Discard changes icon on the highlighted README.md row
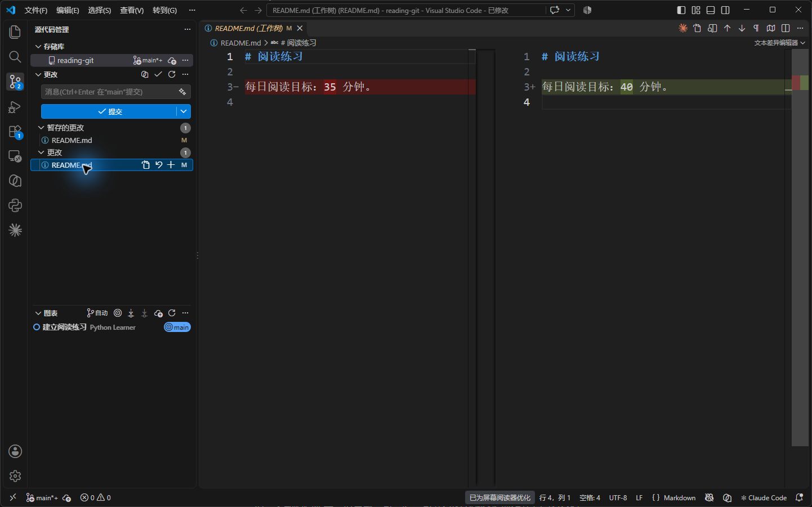Image resolution: width=812 pixels, height=507 pixels. tap(159, 165)
